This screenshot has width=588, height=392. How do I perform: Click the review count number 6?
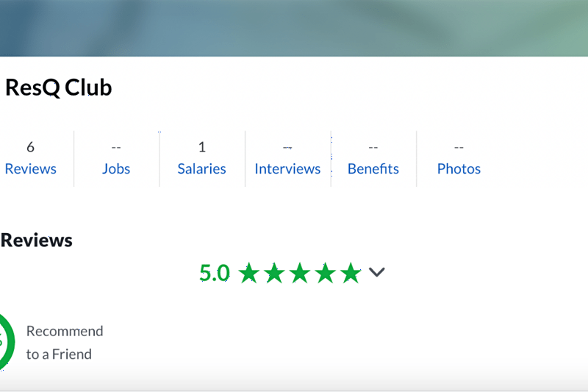pos(30,147)
